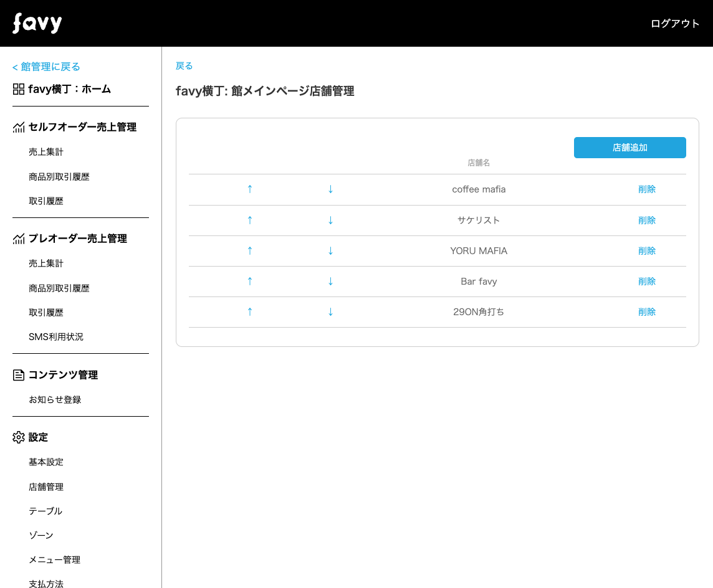Viewport: 713px width, 588px height.
Task: Move YORU MAFIA down one position
Action: coord(330,250)
